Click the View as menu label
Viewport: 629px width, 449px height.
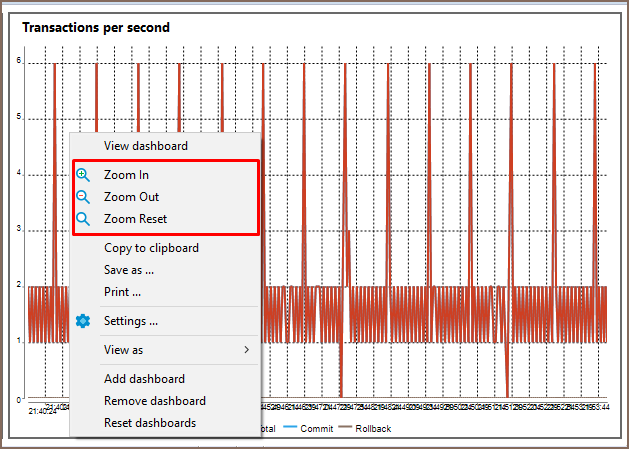coord(123,350)
